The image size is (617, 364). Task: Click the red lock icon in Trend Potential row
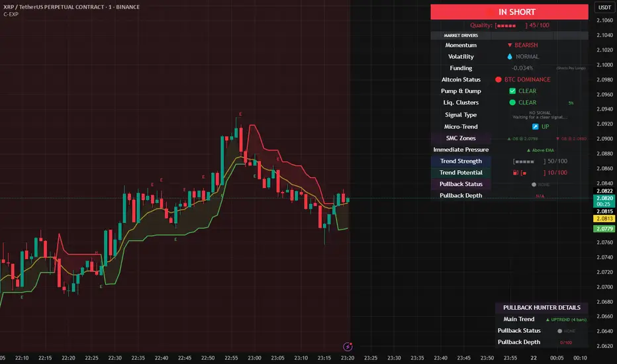click(516, 172)
